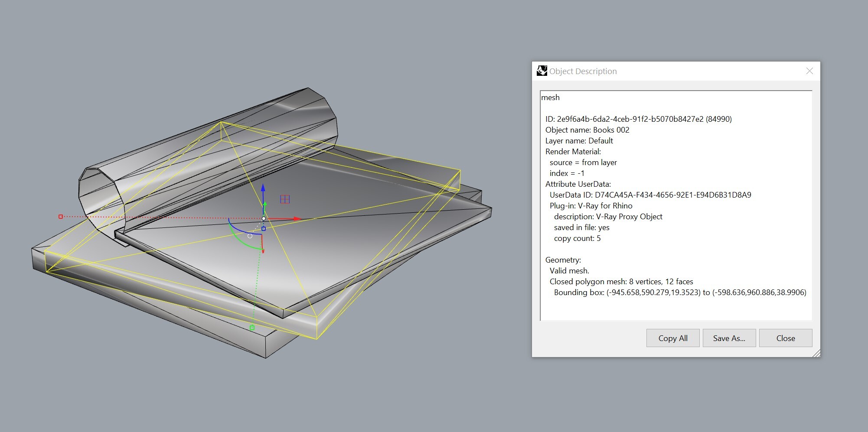Click the red gumball scale handle square
Viewport: 868px width, 432px height.
coord(61,217)
